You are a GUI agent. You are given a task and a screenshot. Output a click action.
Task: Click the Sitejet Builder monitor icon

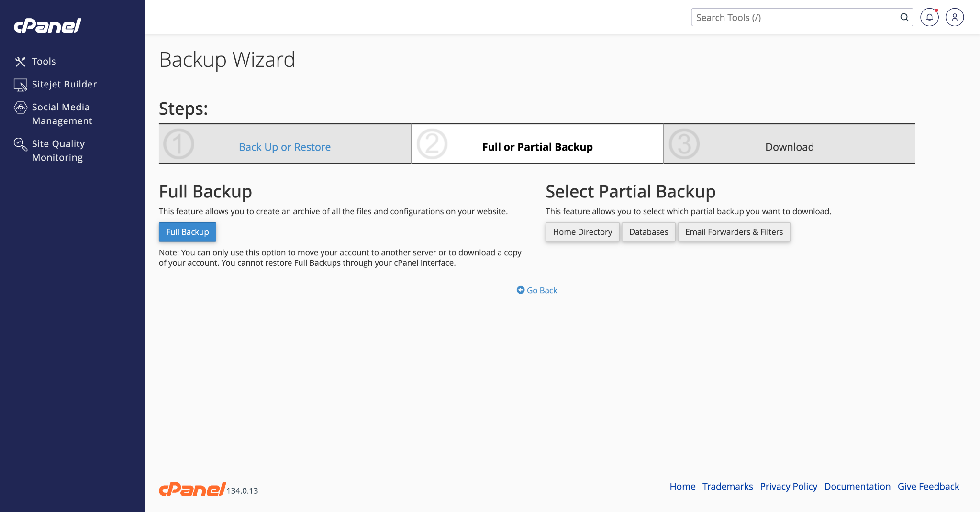20,85
